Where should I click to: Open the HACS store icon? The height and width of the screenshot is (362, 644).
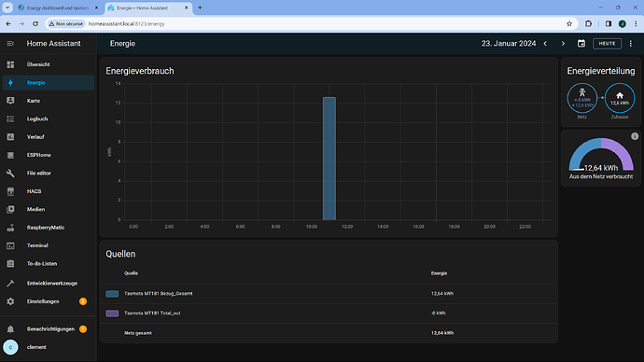[10, 191]
